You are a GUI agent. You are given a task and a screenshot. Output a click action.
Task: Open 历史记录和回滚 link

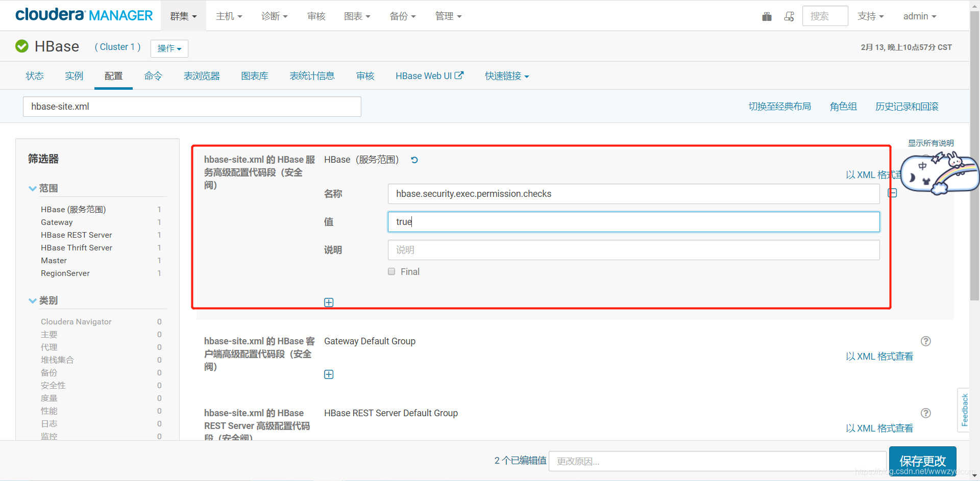[x=906, y=106]
